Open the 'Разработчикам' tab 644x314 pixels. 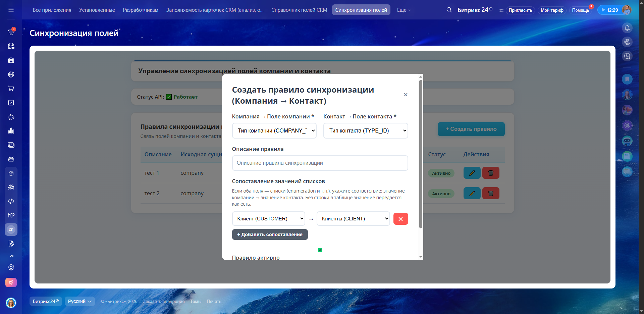pos(141,10)
